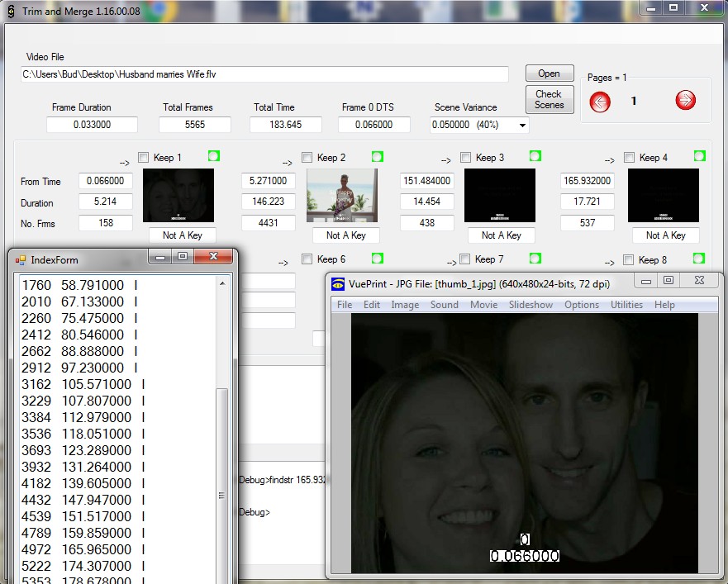Click the red right arrow page button
This screenshot has height=584, width=728.
click(685, 101)
